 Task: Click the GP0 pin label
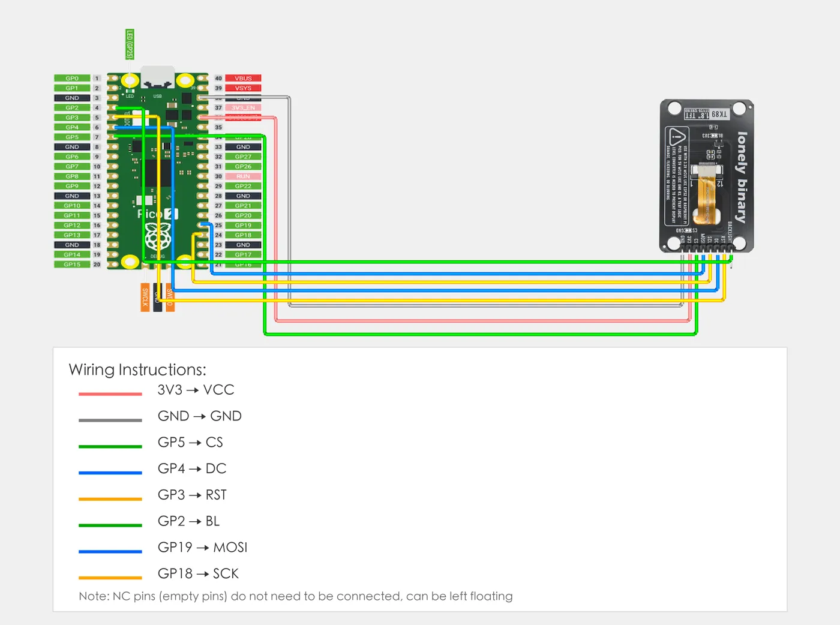click(x=72, y=79)
